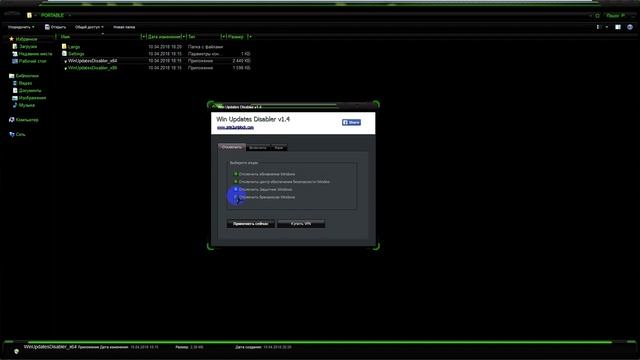
Task: Open Name column filter dropdown arrow
Action: click(x=143, y=37)
